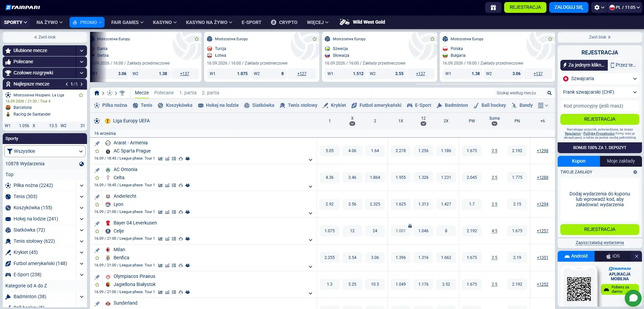Viewport: 644px width, 309px height.
Task: Click ZALOGUJ SIĘ to log in
Action: coord(568,7)
